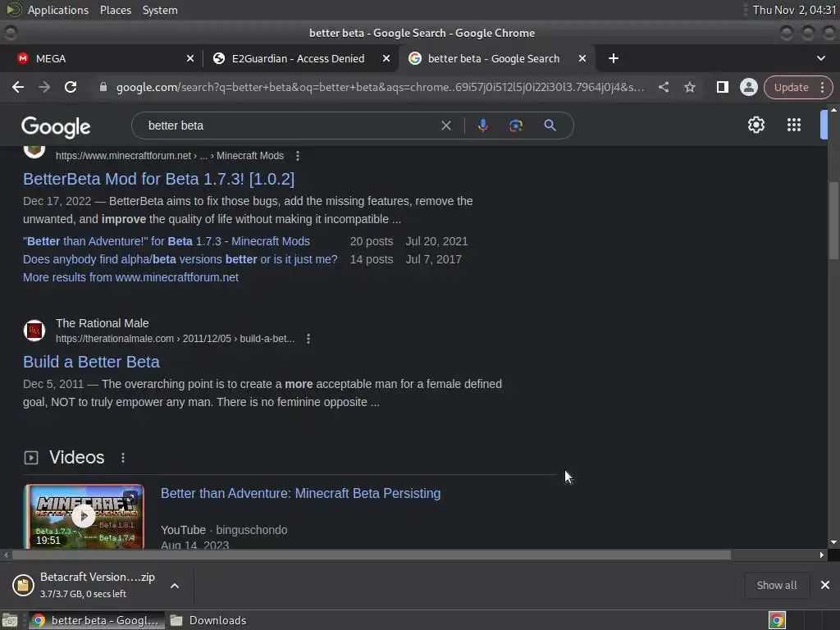
Task: Close the better beta search tab
Action: 582,58
